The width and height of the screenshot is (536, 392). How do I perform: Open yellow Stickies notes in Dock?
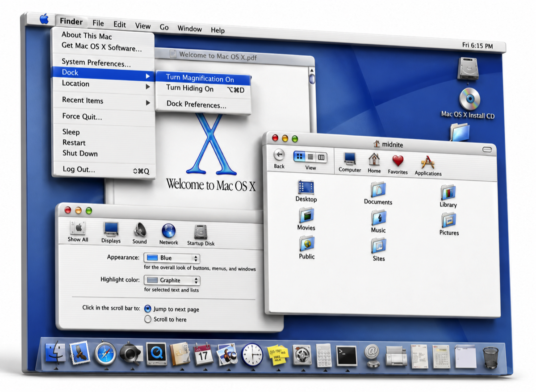(277, 355)
